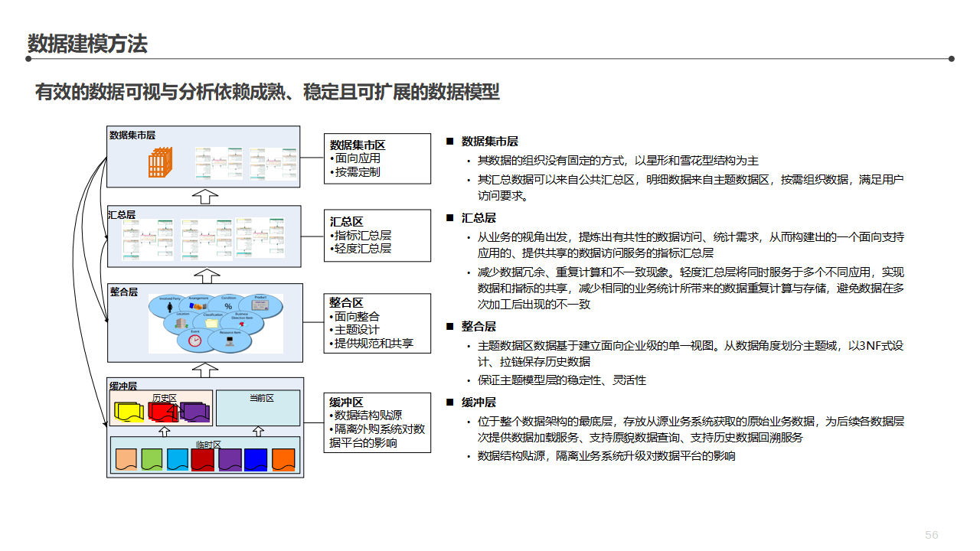Click the subtitle starting with 有效的数据可视
This screenshot has height=551, width=980.
(267, 92)
